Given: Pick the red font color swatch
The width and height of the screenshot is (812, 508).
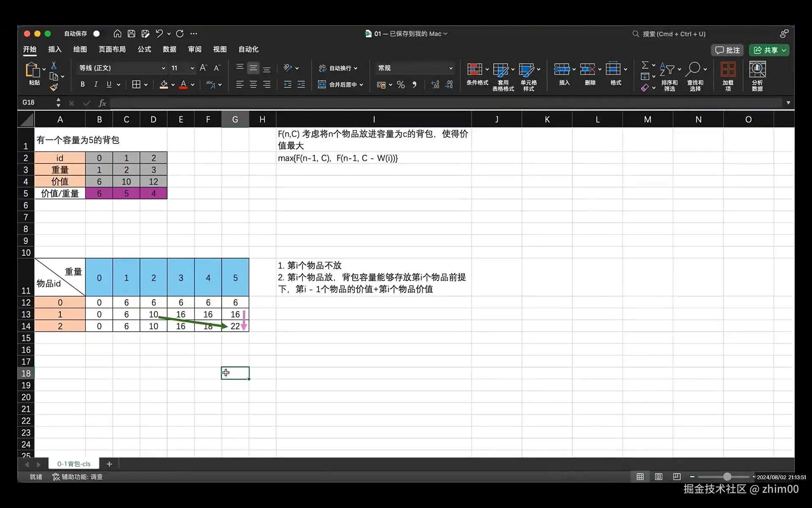Looking at the screenshot, I should pos(184,84).
